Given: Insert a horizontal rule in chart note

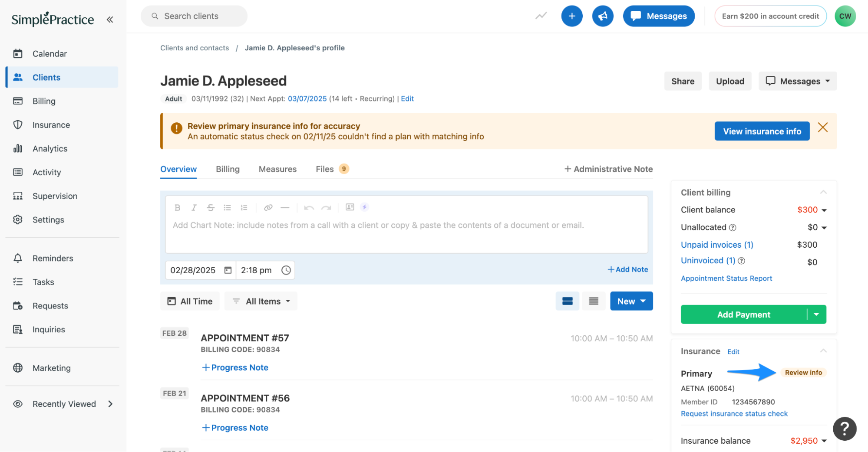Looking at the screenshot, I should (x=284, y=207).
